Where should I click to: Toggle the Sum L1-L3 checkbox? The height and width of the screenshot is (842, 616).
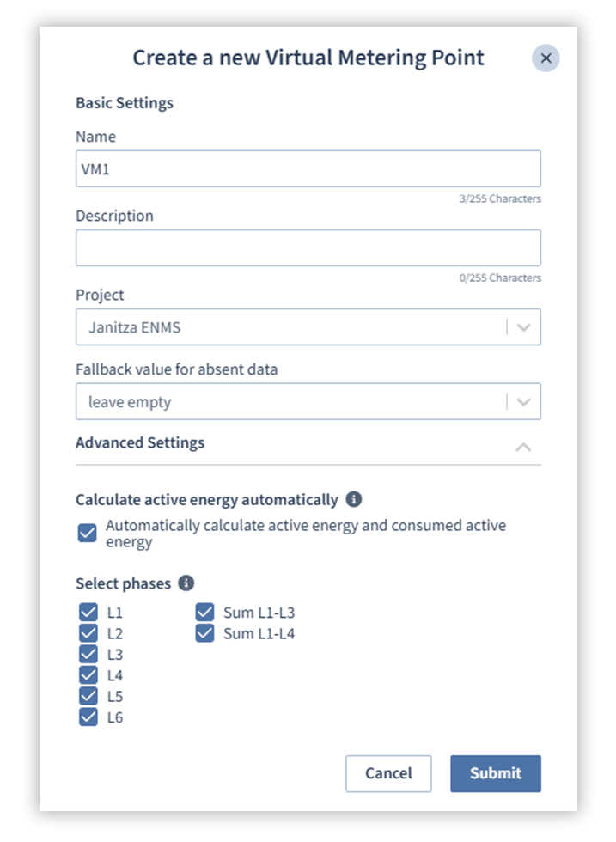tap(204, 613)
